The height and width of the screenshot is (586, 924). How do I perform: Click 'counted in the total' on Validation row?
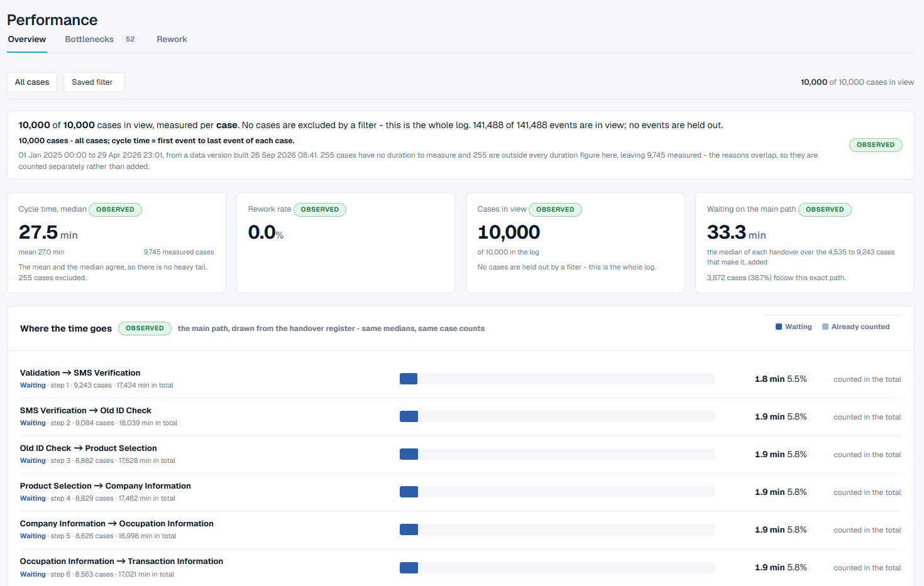pos(867,379)
